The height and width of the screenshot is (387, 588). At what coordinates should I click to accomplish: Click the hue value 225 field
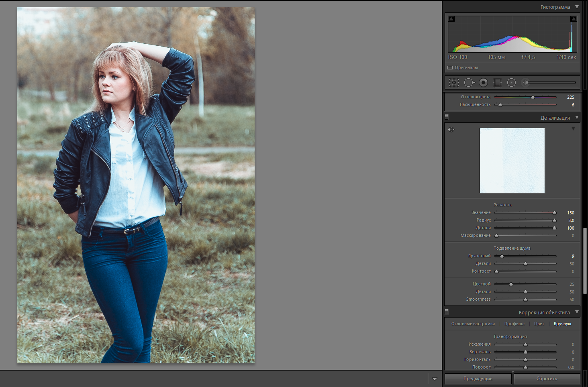570,97
